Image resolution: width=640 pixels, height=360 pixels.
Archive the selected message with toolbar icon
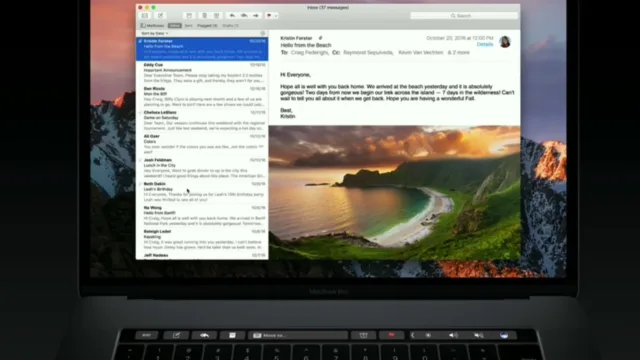point(189,16)
